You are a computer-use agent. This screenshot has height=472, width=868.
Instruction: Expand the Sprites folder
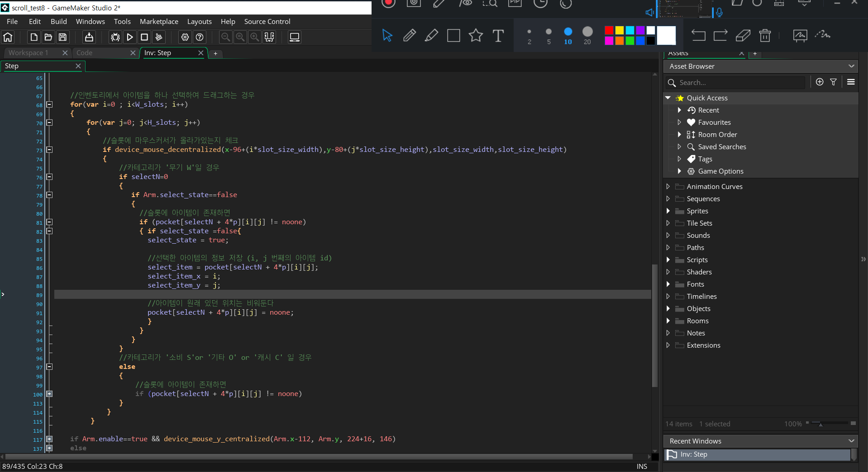click(x=668, y=211)
